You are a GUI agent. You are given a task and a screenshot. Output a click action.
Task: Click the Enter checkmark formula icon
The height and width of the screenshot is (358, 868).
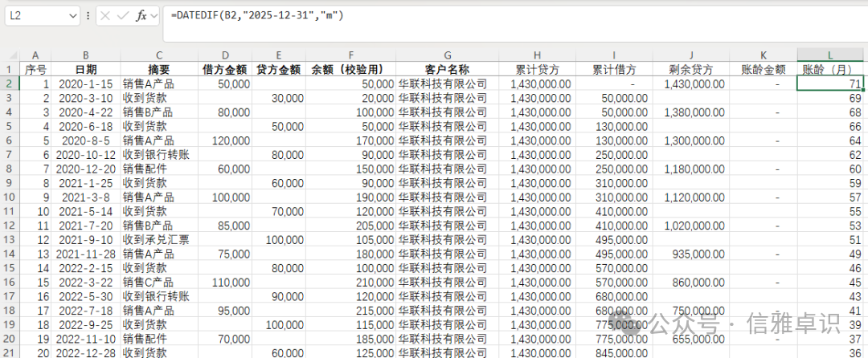tap(123, 16)
